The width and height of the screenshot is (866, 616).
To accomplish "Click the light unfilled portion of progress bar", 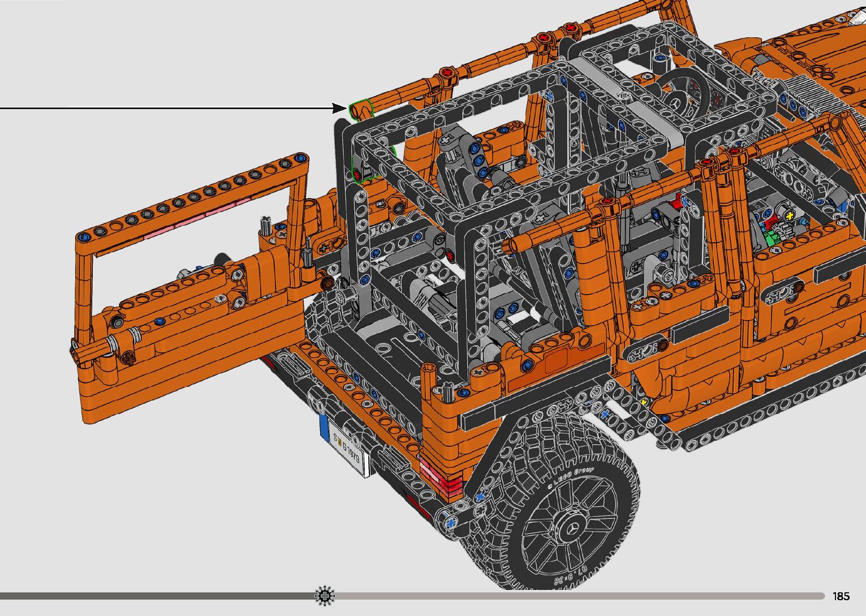I will click(566, 596).
